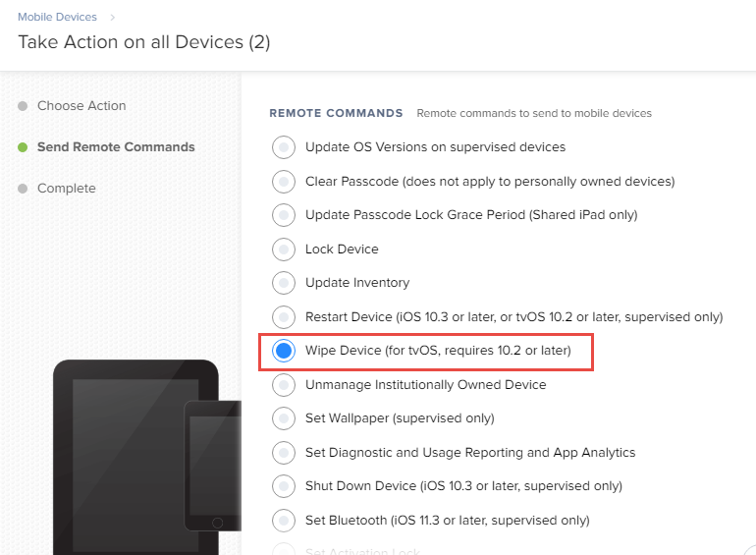Choose the Clear Passcode radio option
756x555 pixels.
click(x=284, y=182)
